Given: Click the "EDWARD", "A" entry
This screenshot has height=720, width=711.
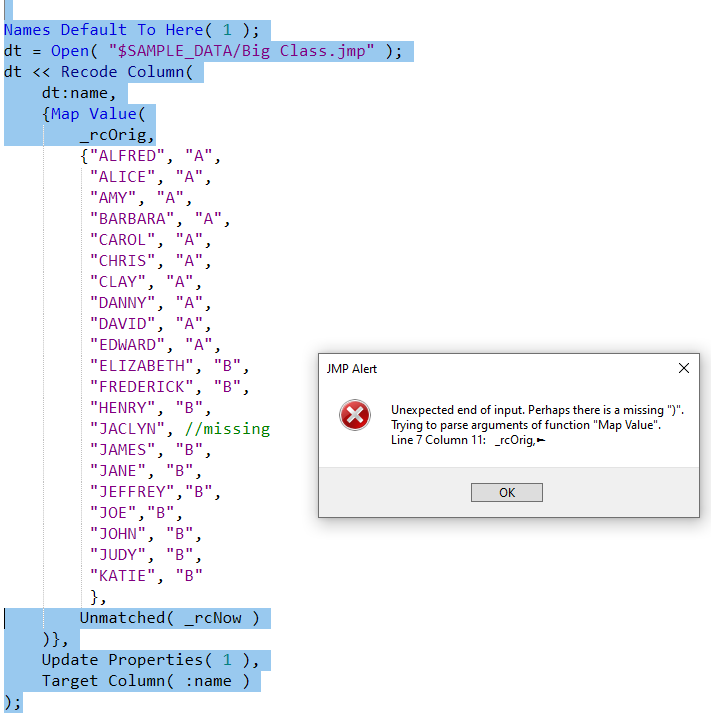Looking at the screenshot, I should coord(155,345).
